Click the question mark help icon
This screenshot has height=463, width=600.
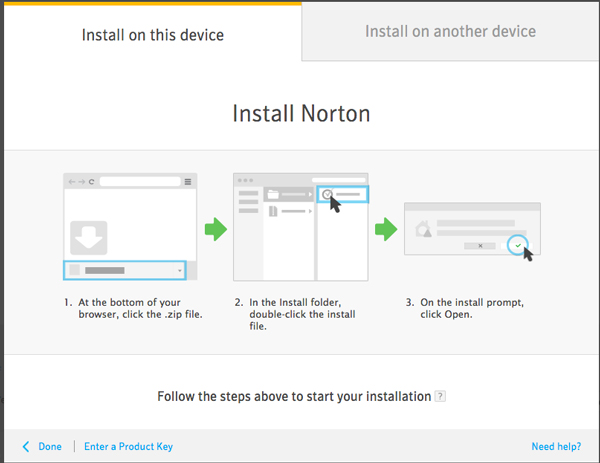pos(440,396)
